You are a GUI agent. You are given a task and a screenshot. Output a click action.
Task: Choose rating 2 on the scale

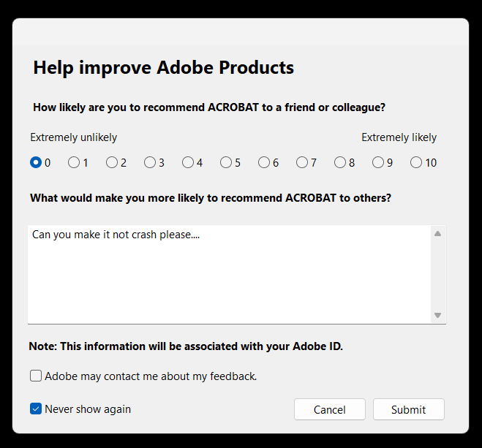[112, 162]
